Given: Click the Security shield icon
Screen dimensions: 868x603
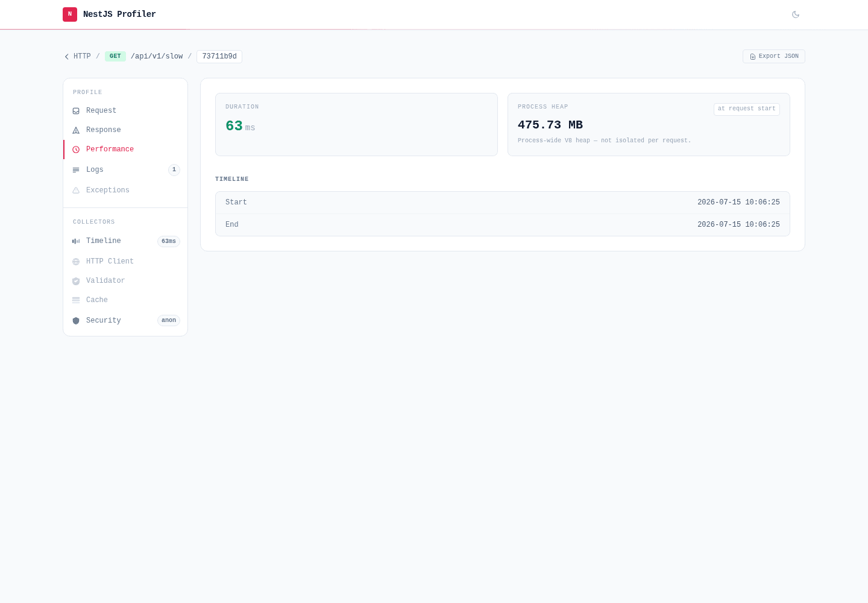Looking at the screenshot, I should (x=76, y=321).
